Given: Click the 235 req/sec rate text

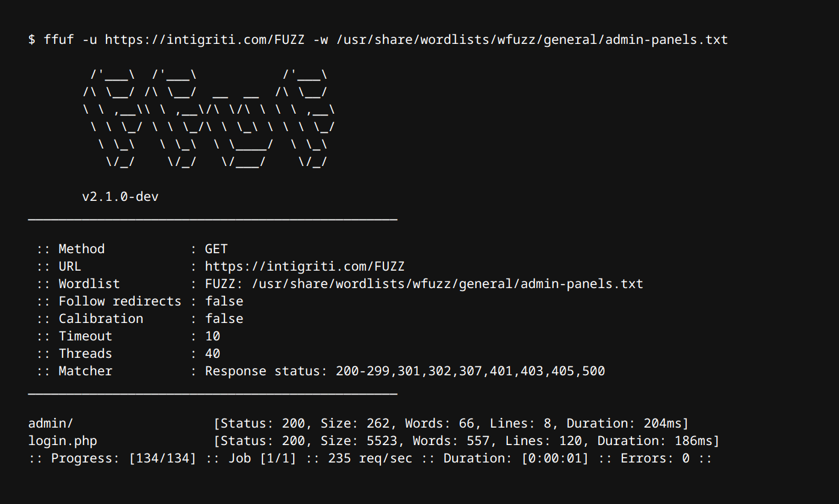Looking at the screenshot, I should click(x=370, y=458).
